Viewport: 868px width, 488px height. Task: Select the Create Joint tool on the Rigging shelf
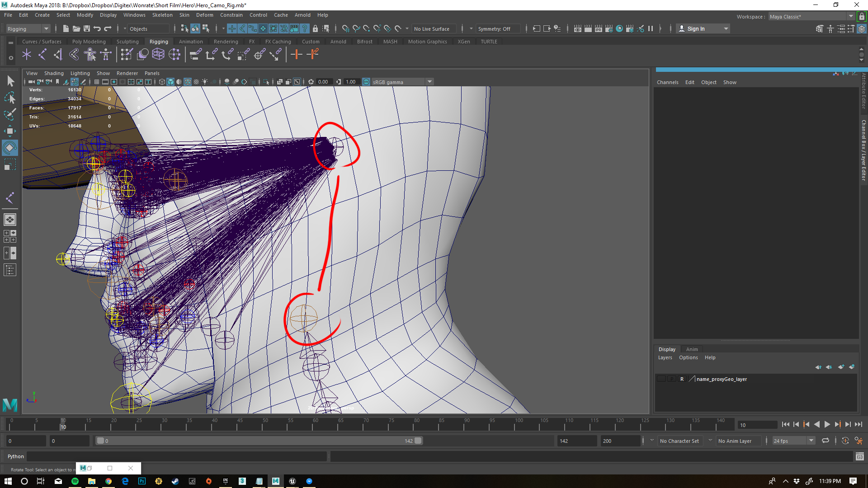point(27,54)
